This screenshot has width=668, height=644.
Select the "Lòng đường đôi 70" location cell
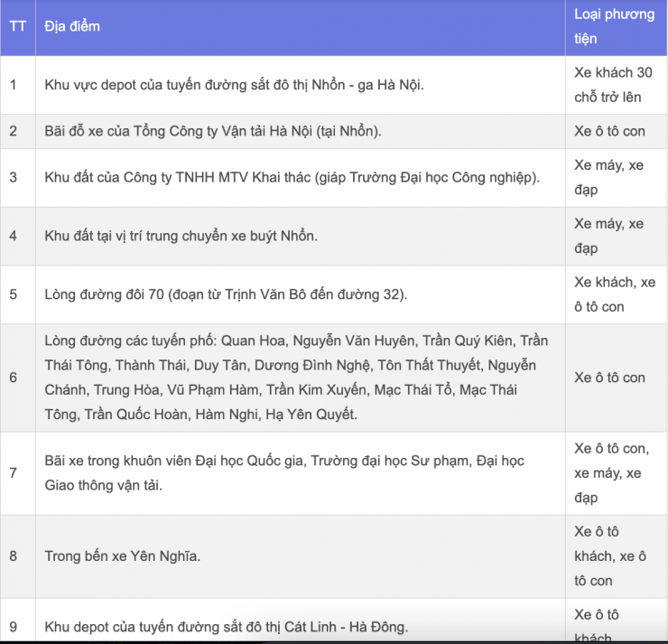[226, 294]
